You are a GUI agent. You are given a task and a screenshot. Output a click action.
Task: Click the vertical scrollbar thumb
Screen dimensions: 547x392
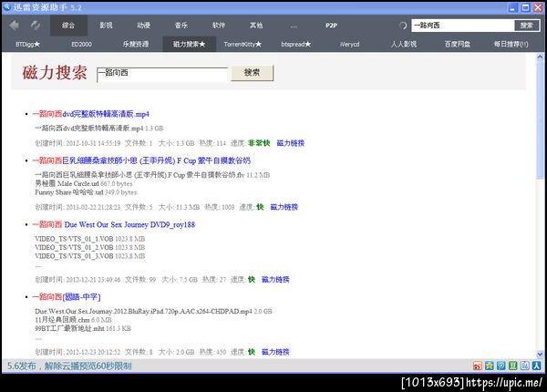click(x=540, y=120)
